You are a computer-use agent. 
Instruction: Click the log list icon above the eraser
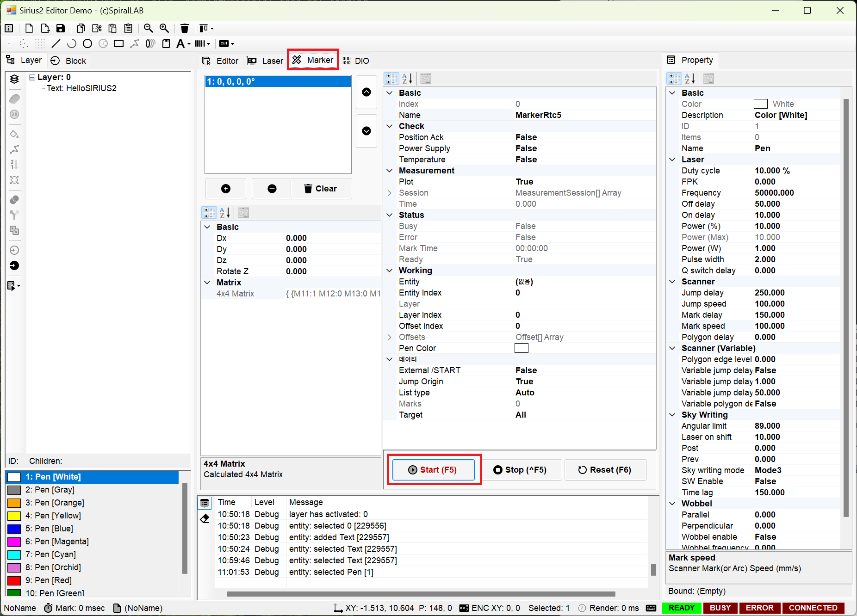205,503
